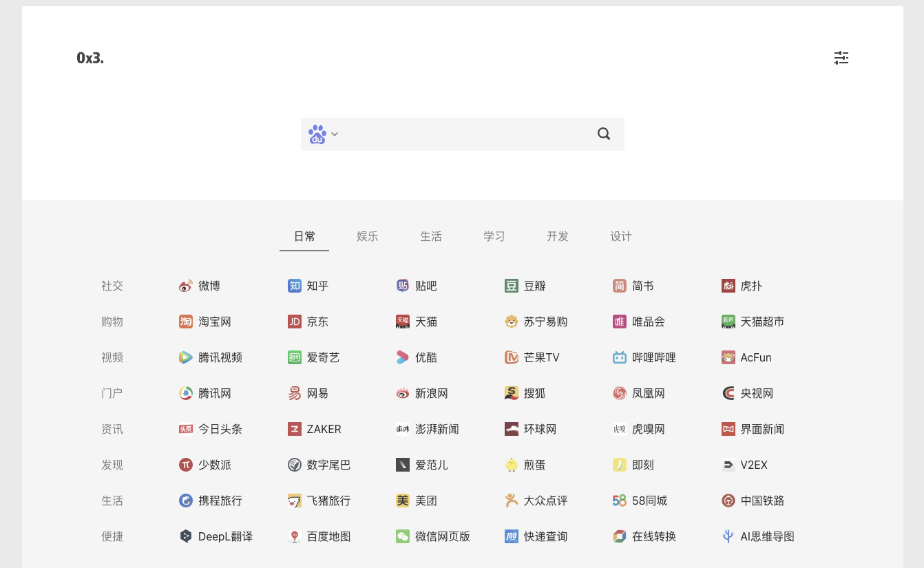Click the magnifier search button
The image size is (924, 568).
point(604,134)
